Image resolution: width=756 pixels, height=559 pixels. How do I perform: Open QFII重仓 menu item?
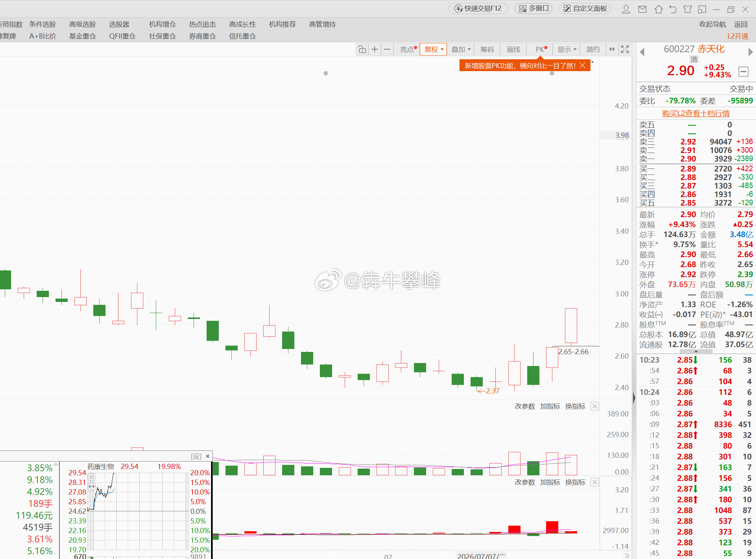122,36
